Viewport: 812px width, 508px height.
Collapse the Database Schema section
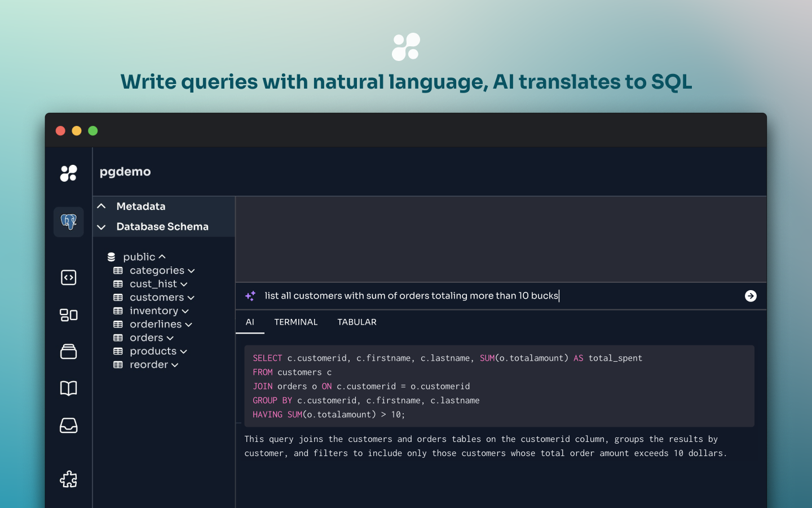click(x=101, y=226)
